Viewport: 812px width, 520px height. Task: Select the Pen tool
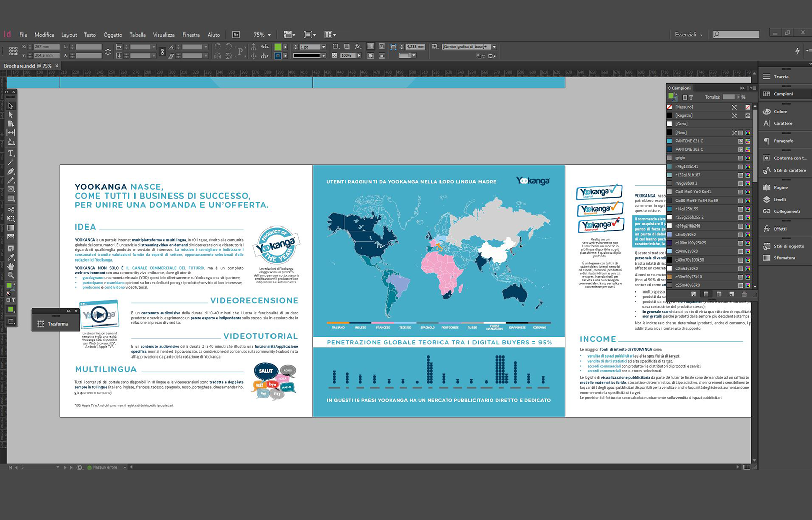11,171
